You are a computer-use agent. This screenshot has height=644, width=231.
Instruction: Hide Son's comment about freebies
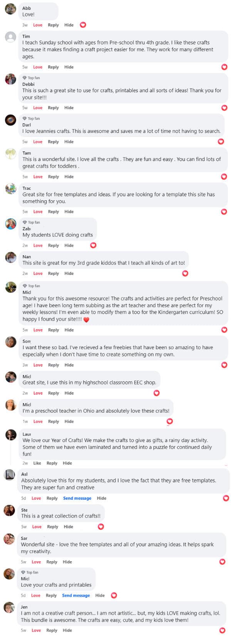point(69,365)
